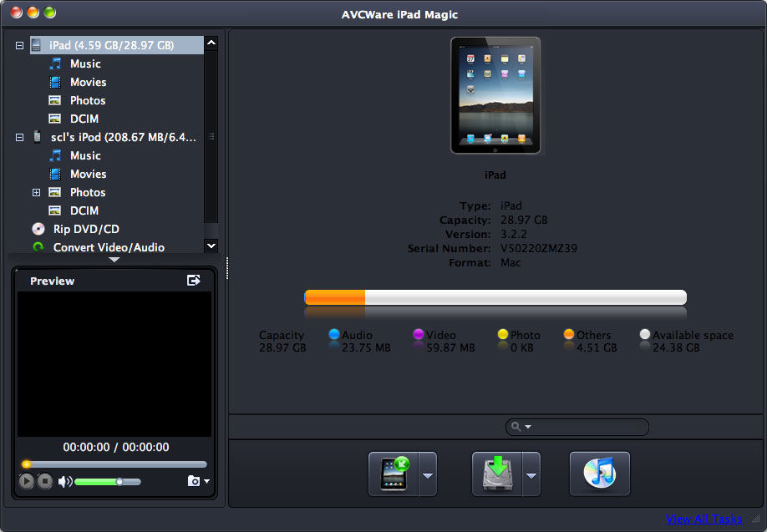
Task: Mute the preview speaker icon
Action: (64, 482)
